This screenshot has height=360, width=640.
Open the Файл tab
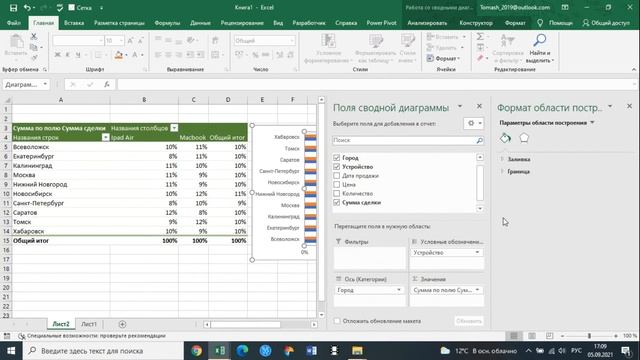(13, 23)
